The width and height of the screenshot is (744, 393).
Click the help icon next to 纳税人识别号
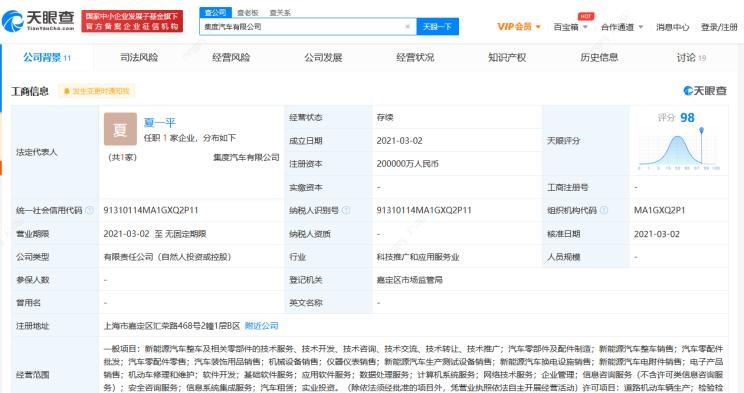[x=346, y=210]
